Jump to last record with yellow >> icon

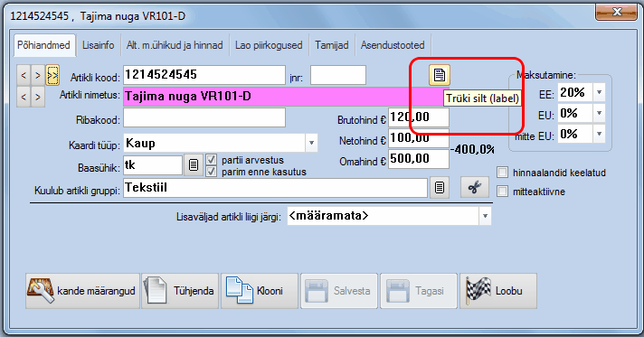[52, 75]
